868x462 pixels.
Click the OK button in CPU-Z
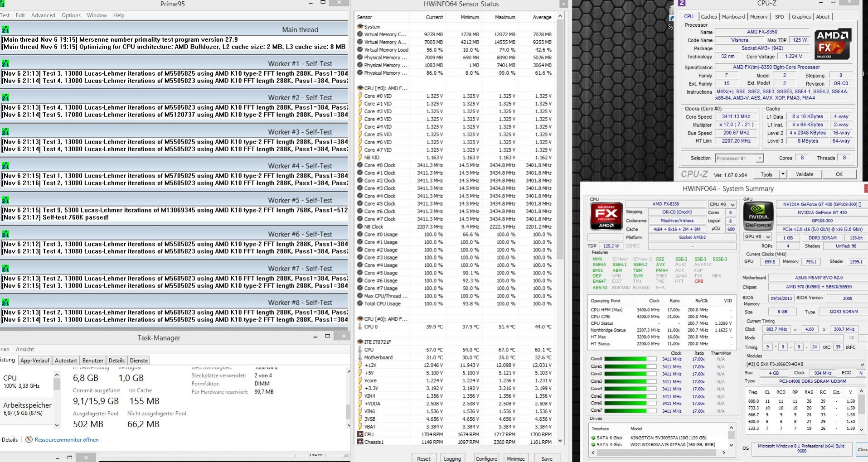[x=839, y=174]
